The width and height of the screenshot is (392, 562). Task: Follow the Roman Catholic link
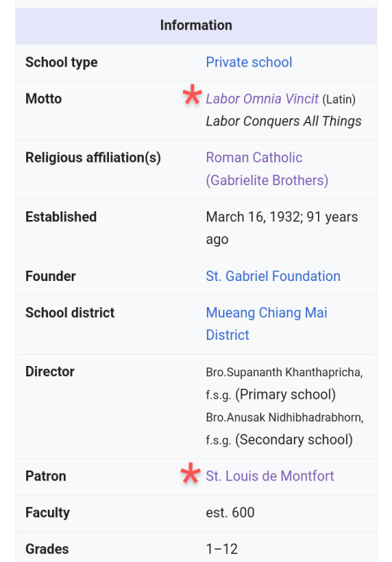(x=254, y=158)
